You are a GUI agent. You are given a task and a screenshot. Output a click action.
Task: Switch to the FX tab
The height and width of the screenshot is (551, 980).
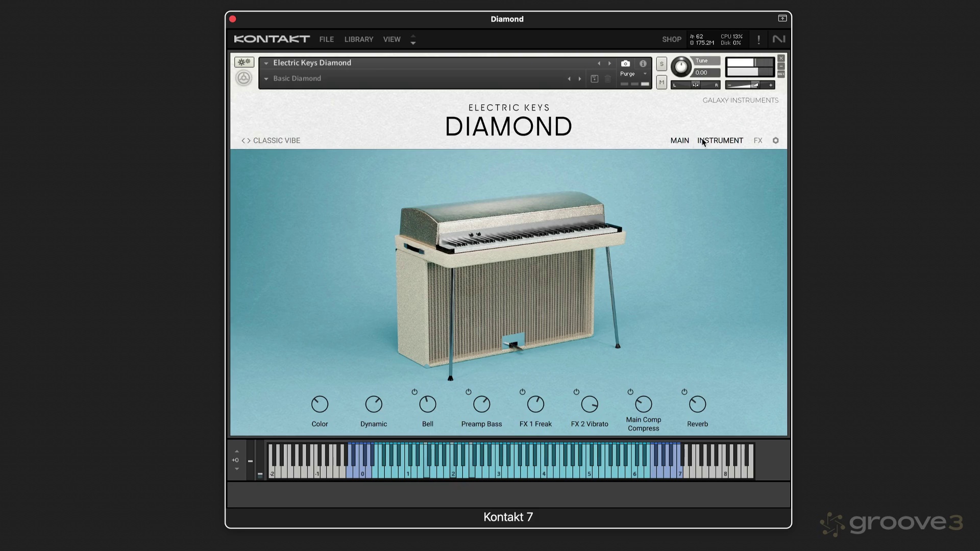tap(758, 140)
